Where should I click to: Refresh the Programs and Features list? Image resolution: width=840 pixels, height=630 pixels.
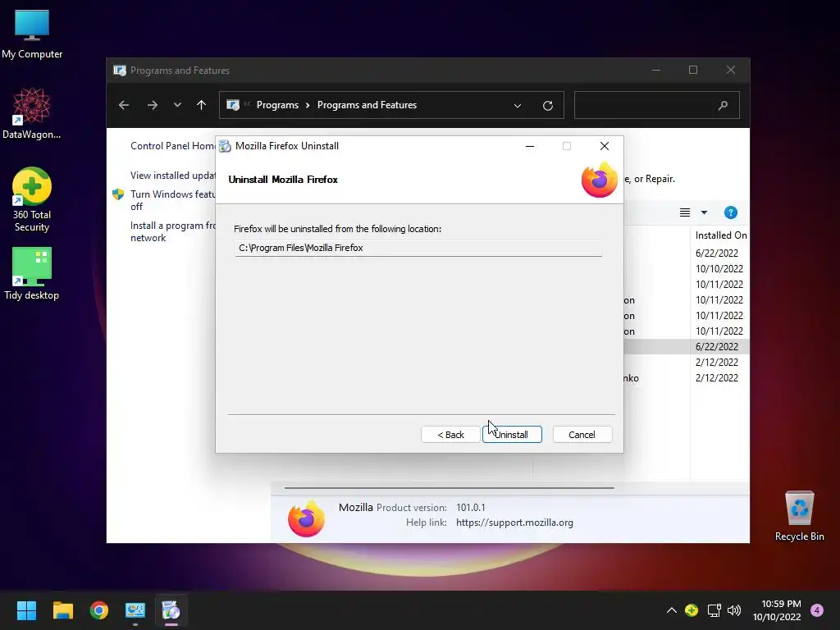(x=547, y=106)
